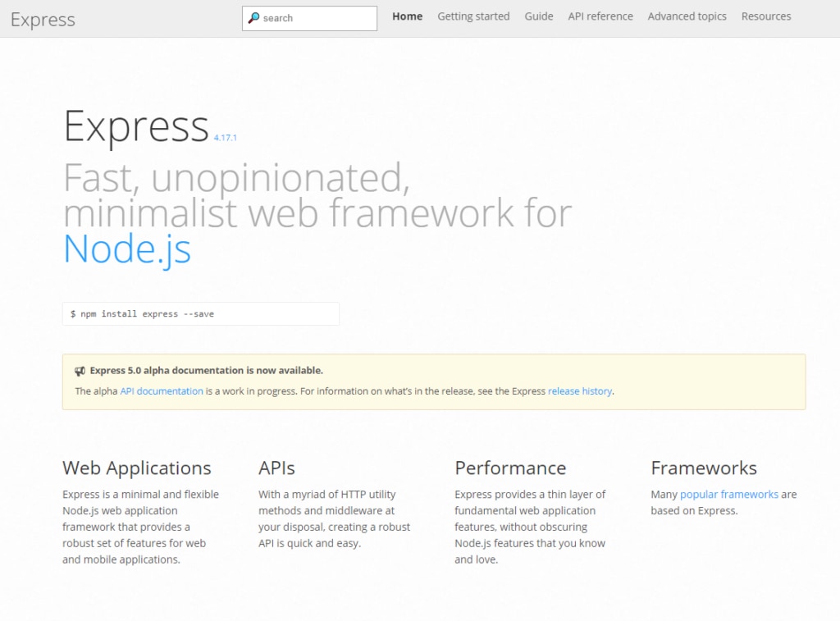Click the Node.js link in the tagline
840x621 pixels.
coord(126,251)
